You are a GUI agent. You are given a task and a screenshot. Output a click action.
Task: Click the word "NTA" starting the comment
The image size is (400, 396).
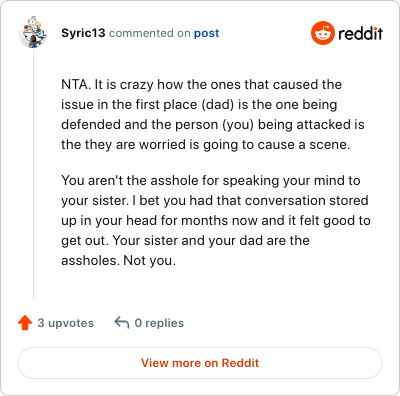coord(75,85)
